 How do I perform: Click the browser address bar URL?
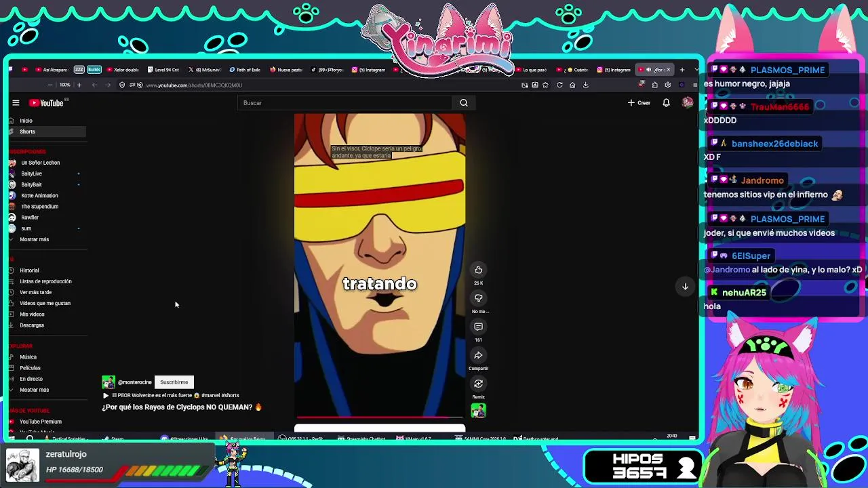pos(194,85)
